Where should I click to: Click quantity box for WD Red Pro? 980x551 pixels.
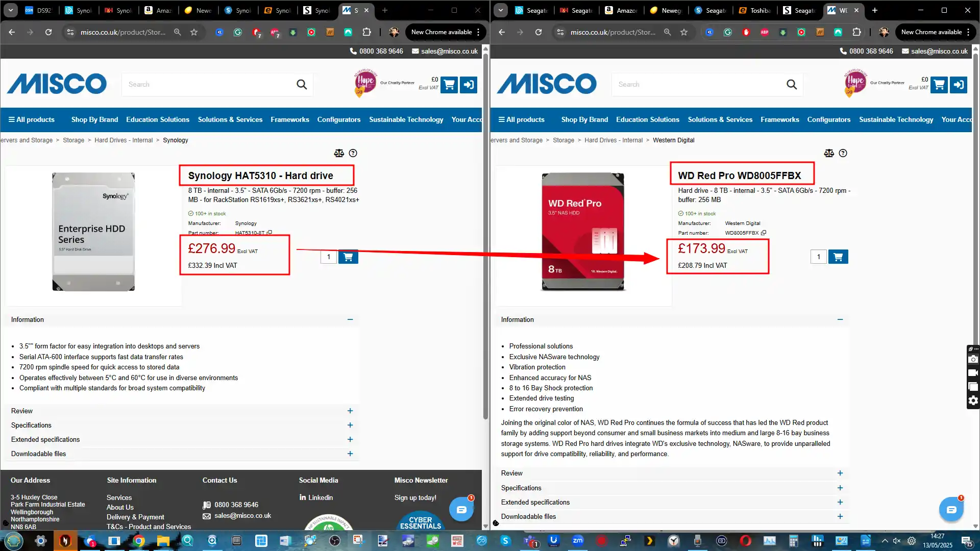[x=819, y=257]
